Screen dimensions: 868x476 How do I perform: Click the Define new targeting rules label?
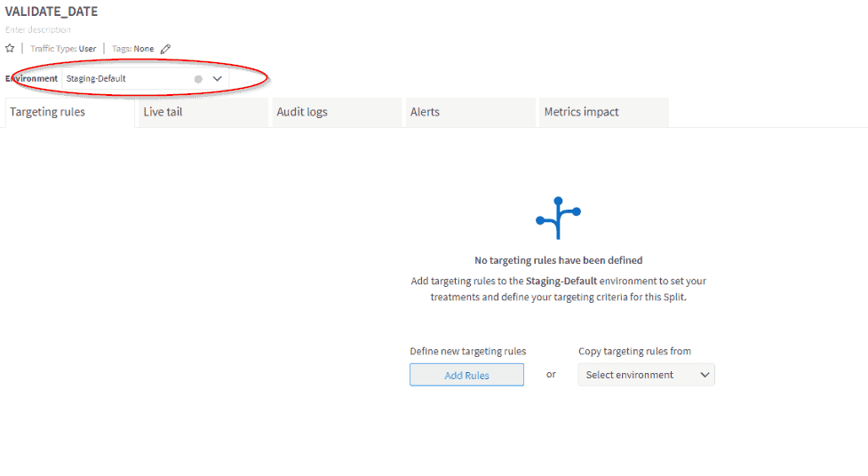click(x=468, y=351)
